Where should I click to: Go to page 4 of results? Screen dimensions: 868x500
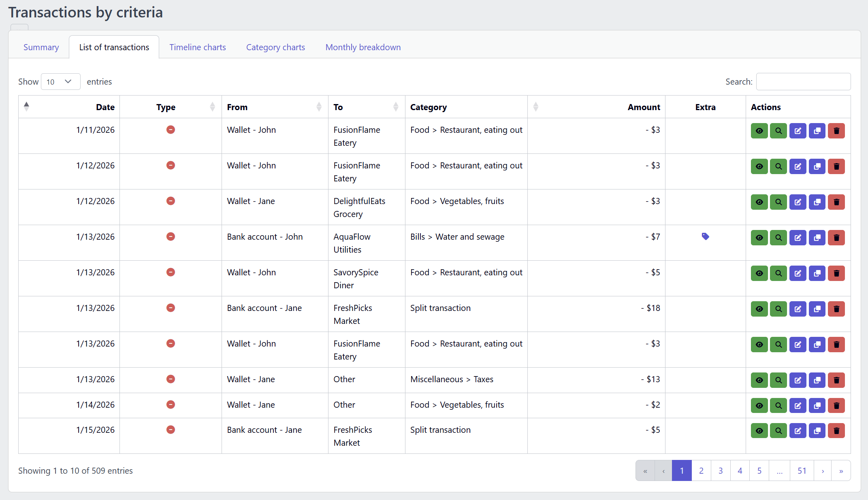[x=740, y=471]
